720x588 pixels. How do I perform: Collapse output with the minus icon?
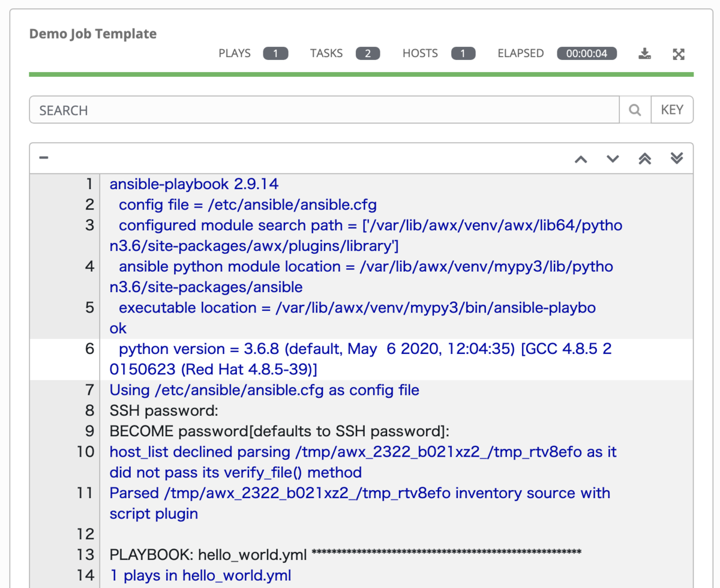(x=43, y=157)
